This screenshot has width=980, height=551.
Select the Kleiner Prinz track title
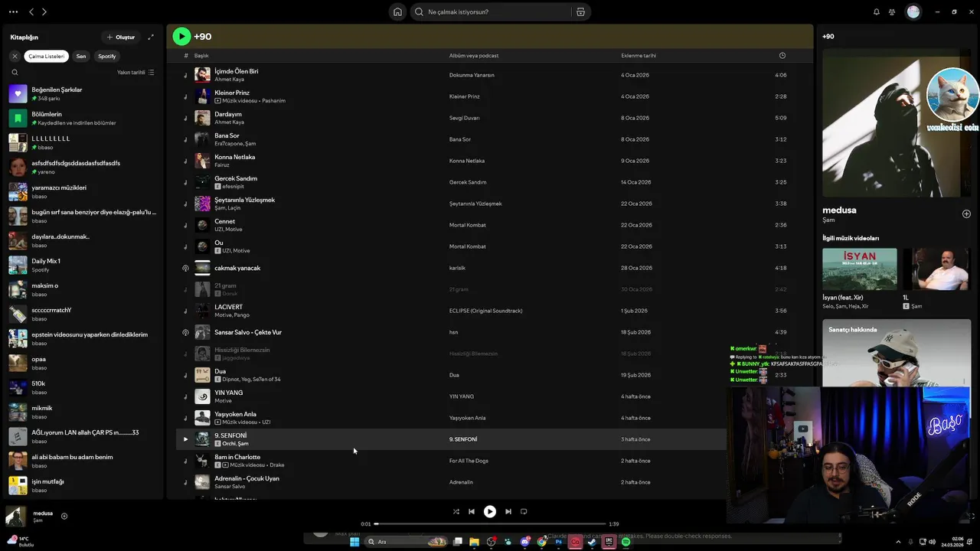[232, 93]
